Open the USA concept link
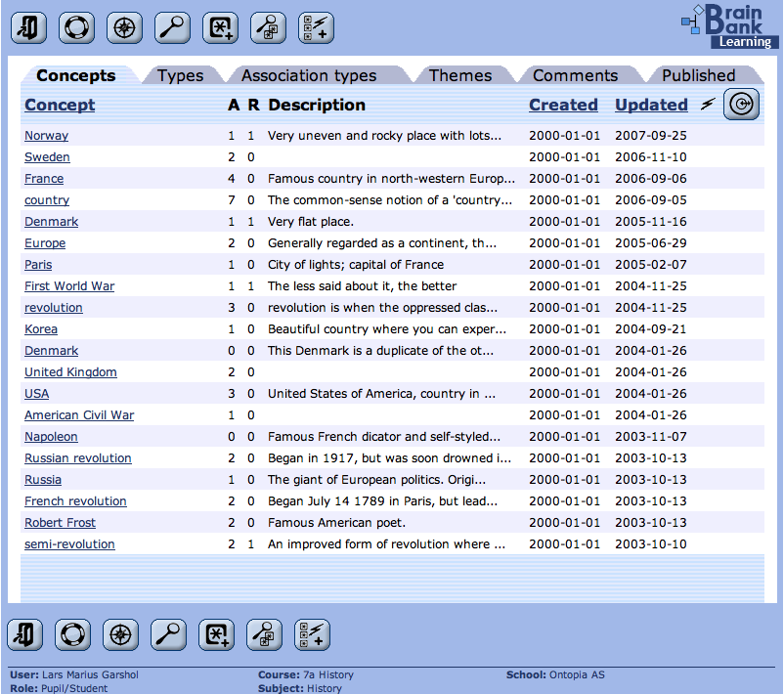The height and width of the screenshot is (694, 784). [x=36, y=394]
